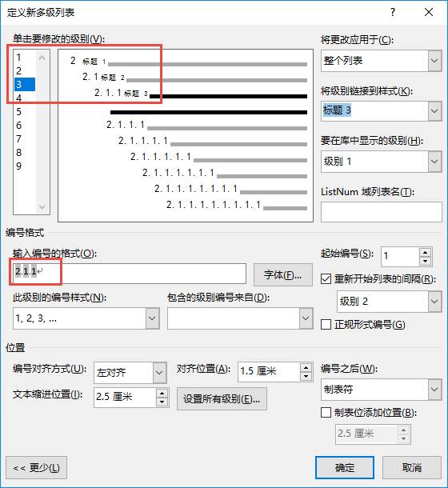Open 包含的级别编号来自 dropdown
The height and width of the screenshot is (488, 448).
pos(306,318)
